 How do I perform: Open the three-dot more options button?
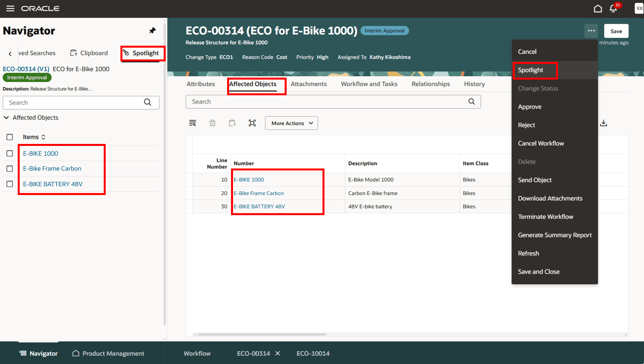[x=591, y=31]
